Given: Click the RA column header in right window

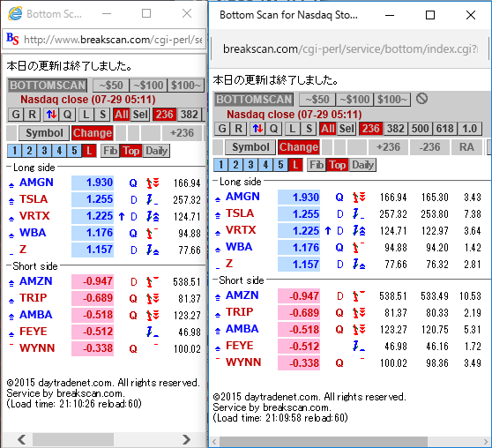Looking at the screenshot, I should [x=466, y=147].
